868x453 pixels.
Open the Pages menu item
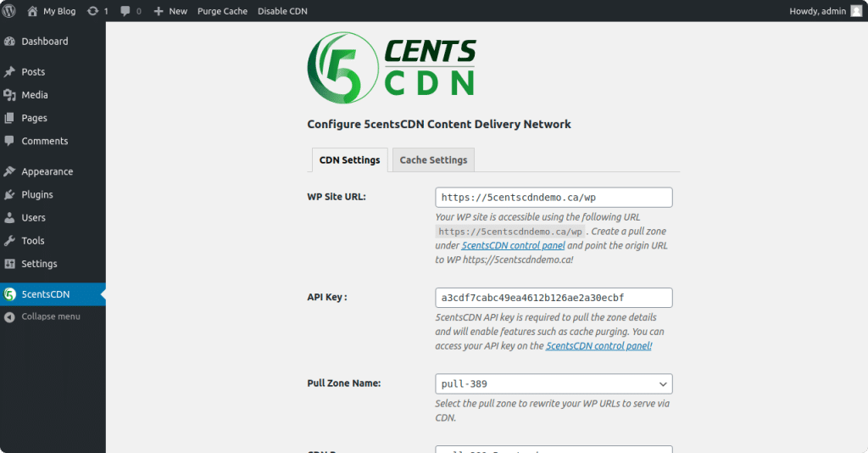[x=53, y=118]
